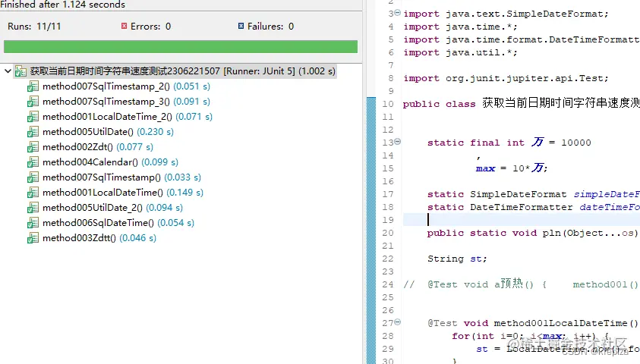
Task: Select test method007SqlTimestamp_2() result
Action: click(x=126, y=86)
